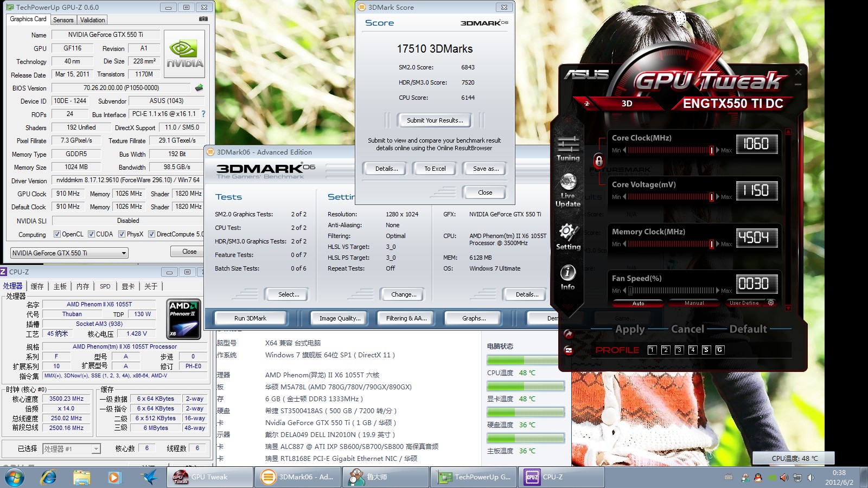Open the Tuning panel in GPU Tweak
This screenshot has width=868, height=488.
click(568, 149)
